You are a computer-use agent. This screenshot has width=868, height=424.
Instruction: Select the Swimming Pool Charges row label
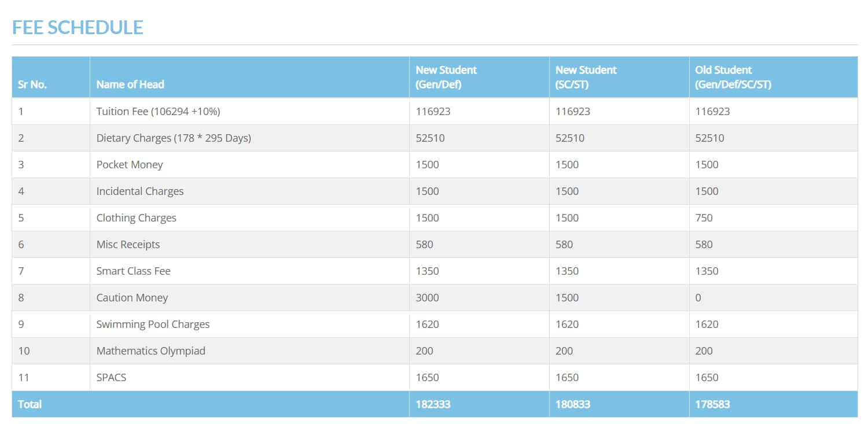pos(153,325)
